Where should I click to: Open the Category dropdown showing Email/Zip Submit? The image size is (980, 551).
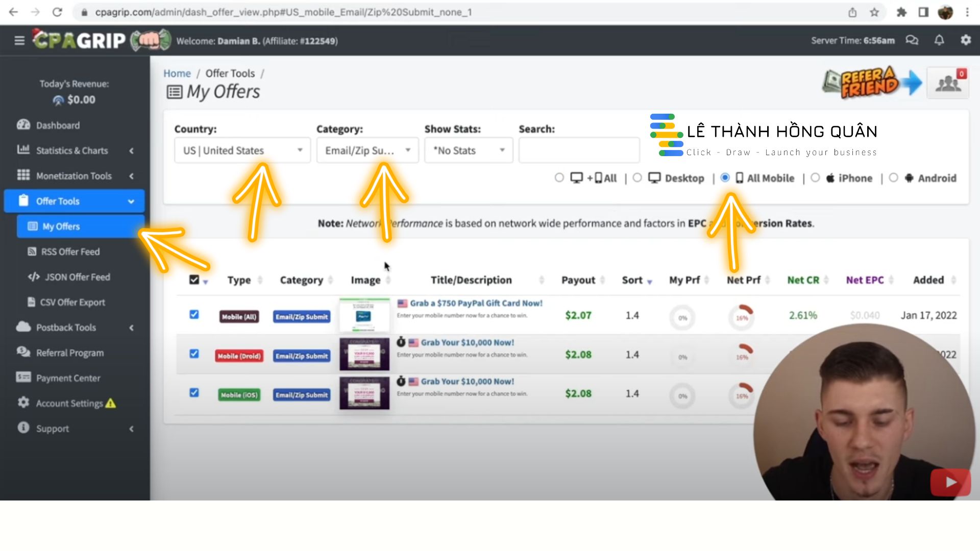367,150
